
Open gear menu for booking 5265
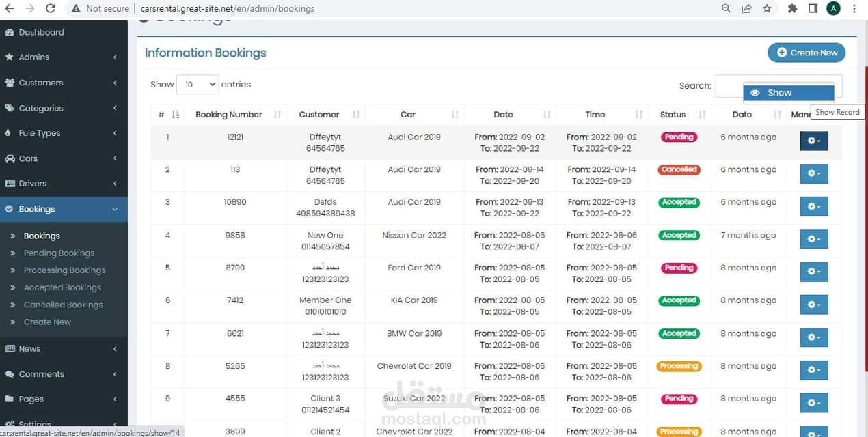814,371
